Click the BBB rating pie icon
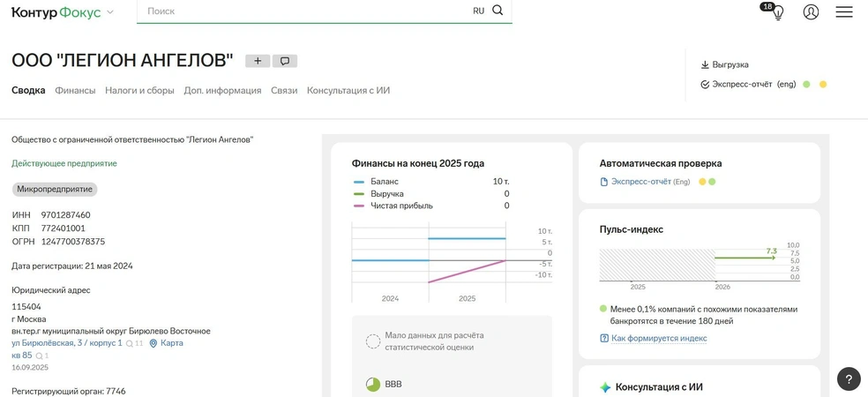The height and width of the screenshot is (397, 868). tap(373, 385)
